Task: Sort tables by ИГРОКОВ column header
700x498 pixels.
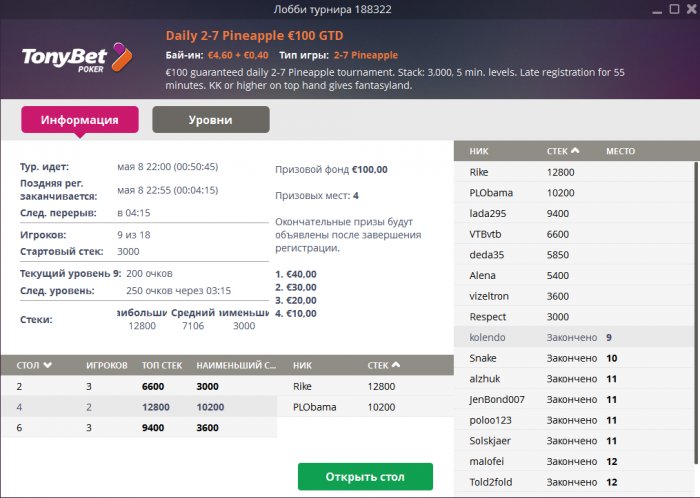Action: (x=105, y=366)
